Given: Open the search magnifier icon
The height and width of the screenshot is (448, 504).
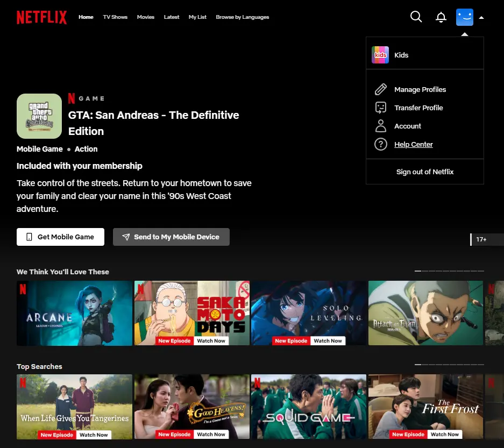Looking at the screenshot, I should [x=416, y=17].
